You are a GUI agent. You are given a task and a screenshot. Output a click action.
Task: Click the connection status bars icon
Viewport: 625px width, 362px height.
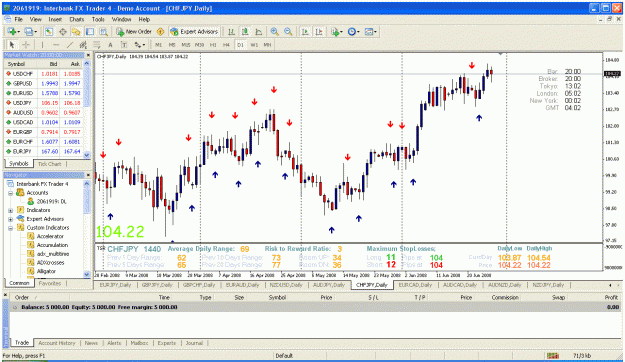(x=552, y=355)
